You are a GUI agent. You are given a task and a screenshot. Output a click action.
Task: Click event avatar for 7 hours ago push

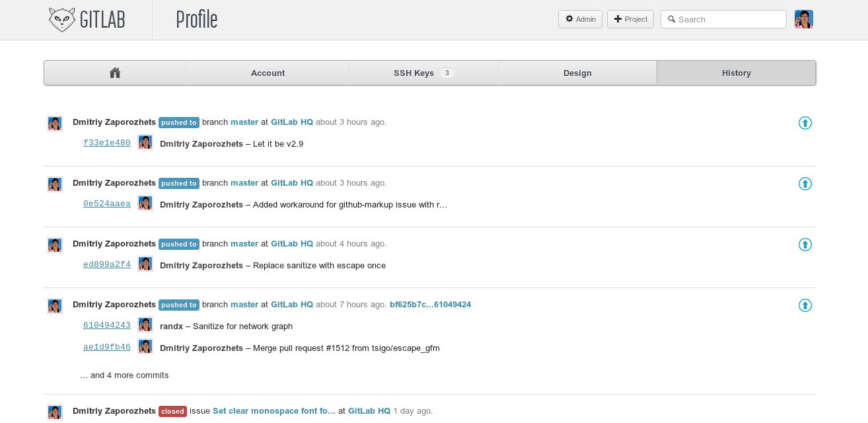[x=55, y=306]
